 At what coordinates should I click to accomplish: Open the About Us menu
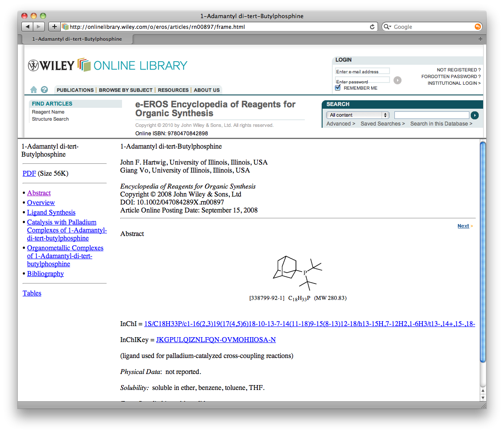(x=207, y=90)
